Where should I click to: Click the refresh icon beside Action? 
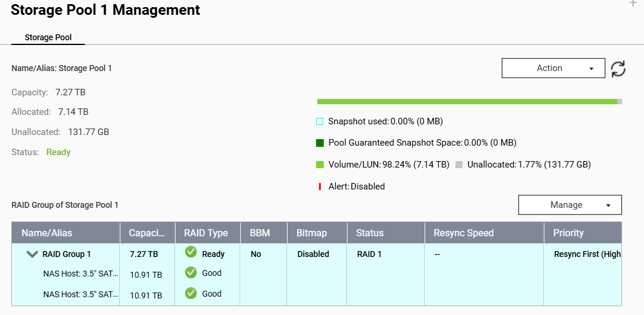point(619,69)
